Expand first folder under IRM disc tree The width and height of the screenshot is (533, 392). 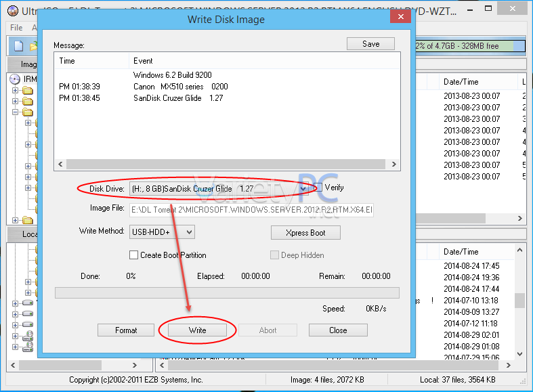click(15, 90)
